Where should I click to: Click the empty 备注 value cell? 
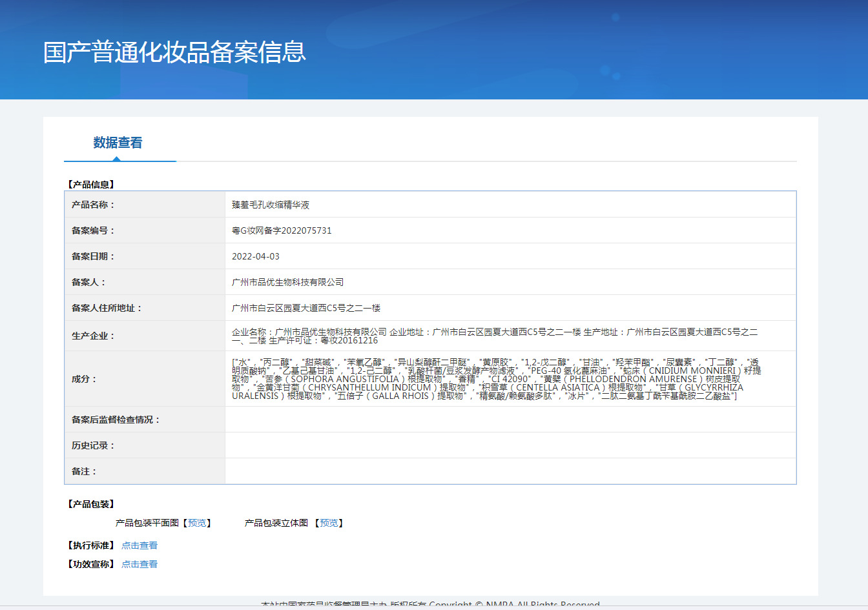[x=510, y=471]
